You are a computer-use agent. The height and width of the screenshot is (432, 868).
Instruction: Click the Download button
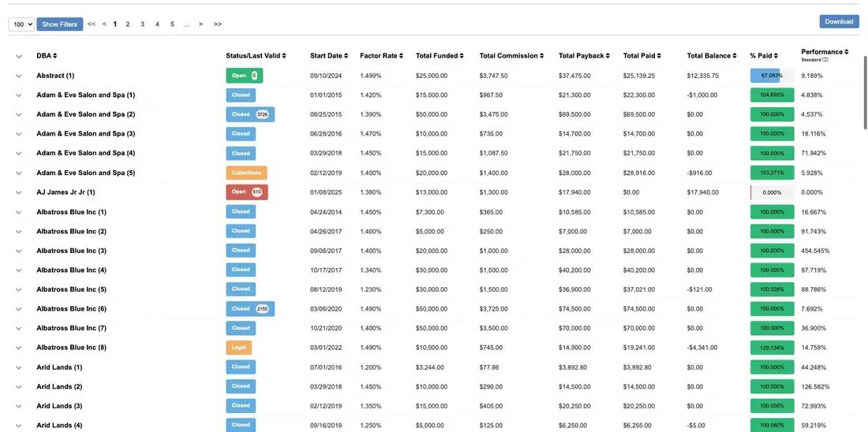(x=840, y=21)
